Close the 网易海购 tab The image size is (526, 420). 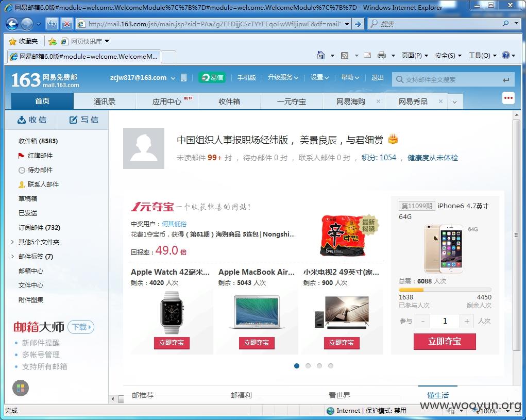coord(378,102)
